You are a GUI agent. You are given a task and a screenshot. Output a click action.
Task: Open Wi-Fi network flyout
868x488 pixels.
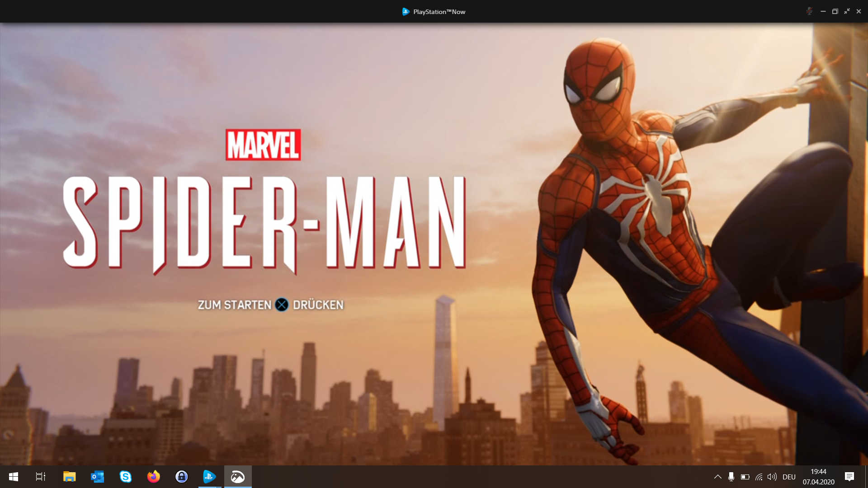(759, 477)
